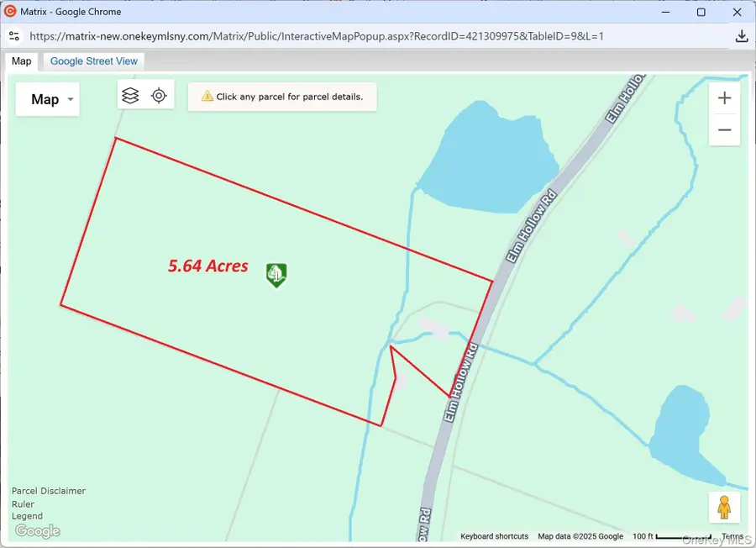The image size is (756, 548).
Task: Click the locate/target crosshair icon
Action: tap(159, 96)
